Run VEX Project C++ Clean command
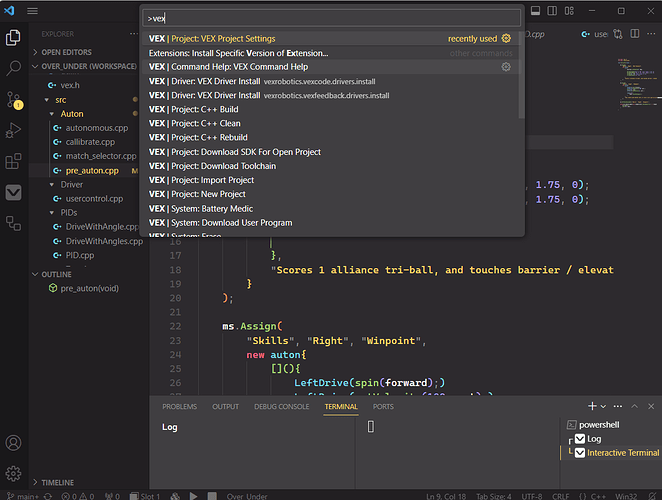This screenshot has height=500, width=662. [x=331, y=123]
